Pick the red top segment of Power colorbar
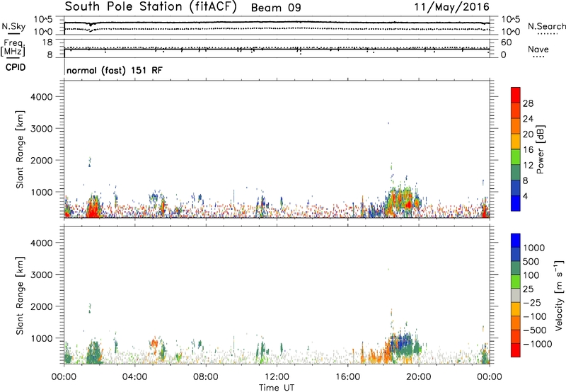The width and height of the screenshot is (566, 392). point(516,96)
